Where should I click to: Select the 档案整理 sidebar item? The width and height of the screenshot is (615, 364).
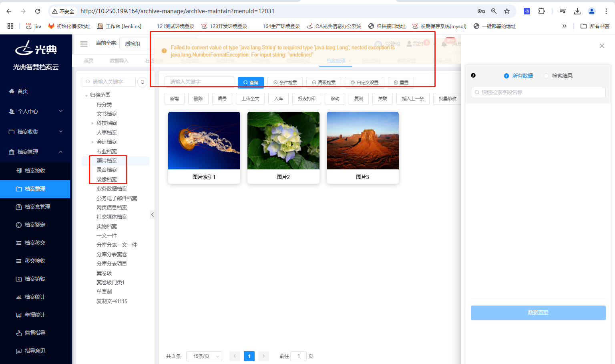35,189
